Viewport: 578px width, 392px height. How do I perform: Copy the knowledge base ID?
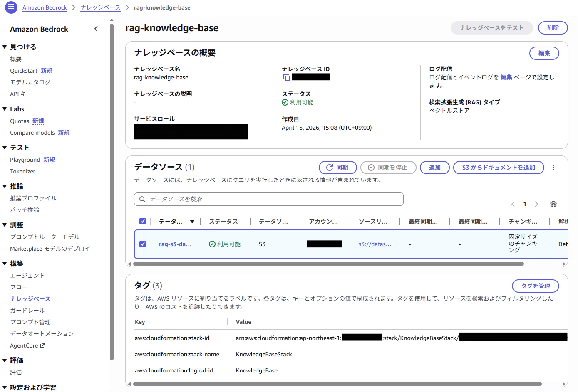click(286, 77)
